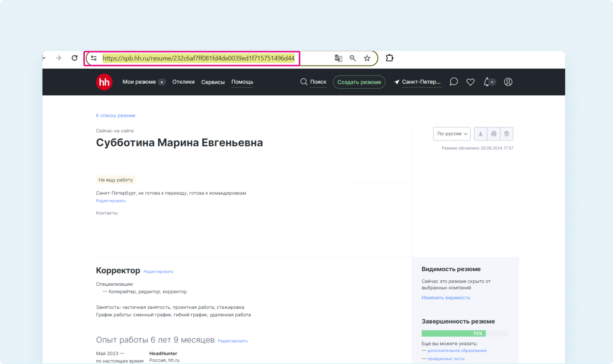Click the Опыт работы 6 лет 9 месяцев heading
613x364 pixels.
click(x=155, y=340)
